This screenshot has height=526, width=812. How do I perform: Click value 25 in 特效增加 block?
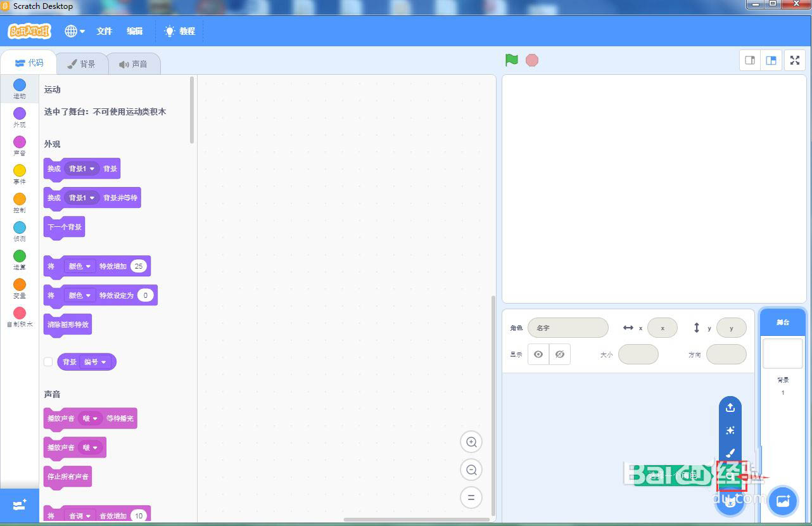(139, 266)
